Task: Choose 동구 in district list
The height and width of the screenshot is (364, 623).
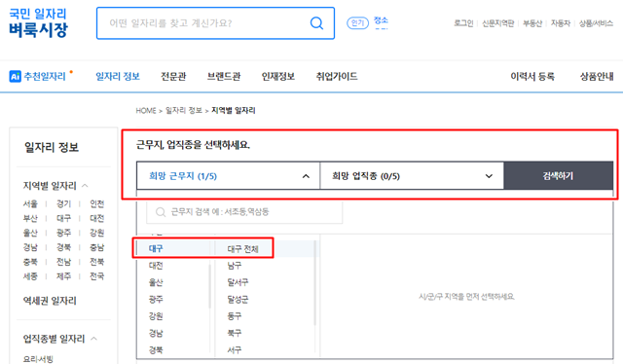Action: (x=235, y=316)
